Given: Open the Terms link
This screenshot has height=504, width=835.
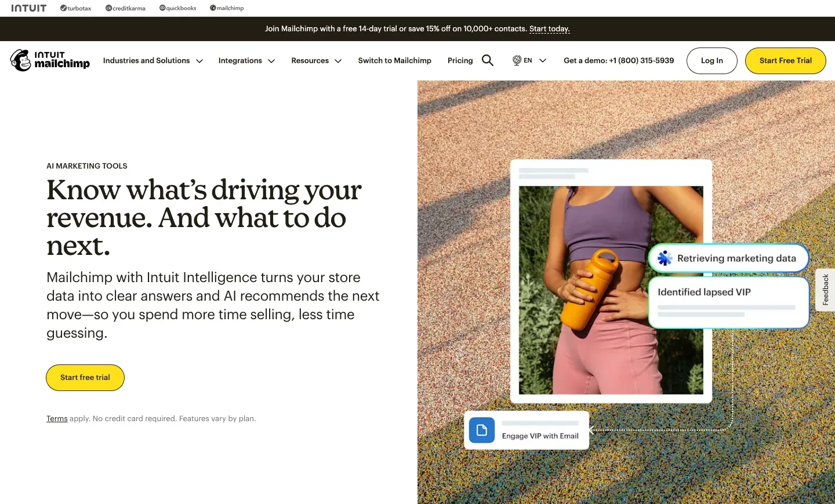Looking at the screenshot, I should tap(57, 419).
